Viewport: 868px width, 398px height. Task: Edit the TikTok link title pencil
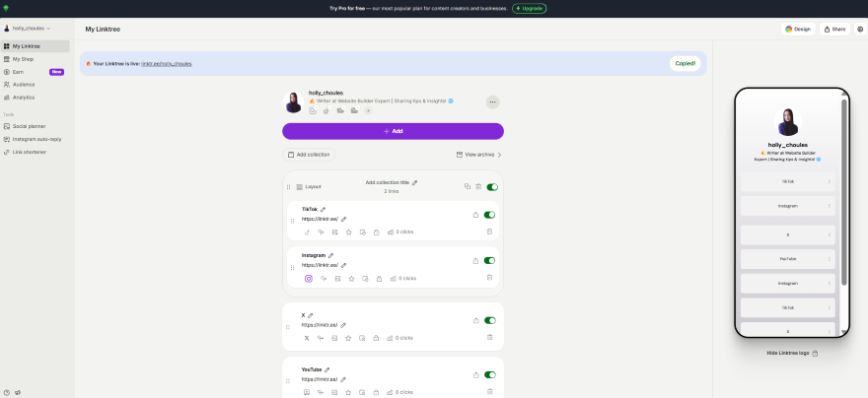pos(324,210)
